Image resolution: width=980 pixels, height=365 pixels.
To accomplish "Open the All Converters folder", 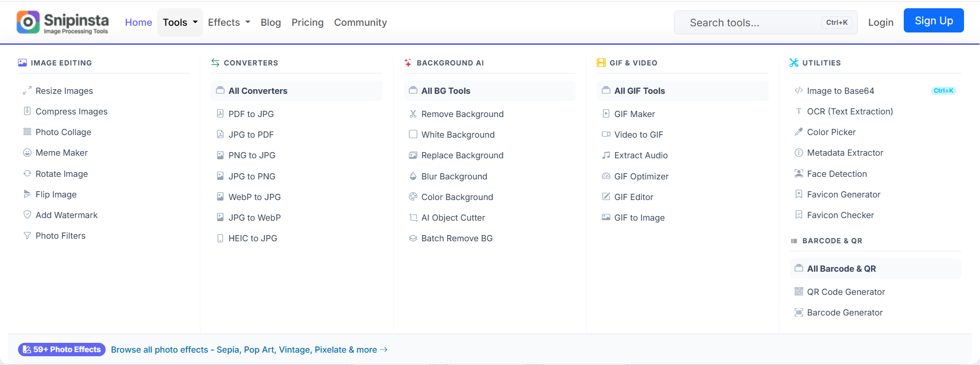I will click(258, 91).
